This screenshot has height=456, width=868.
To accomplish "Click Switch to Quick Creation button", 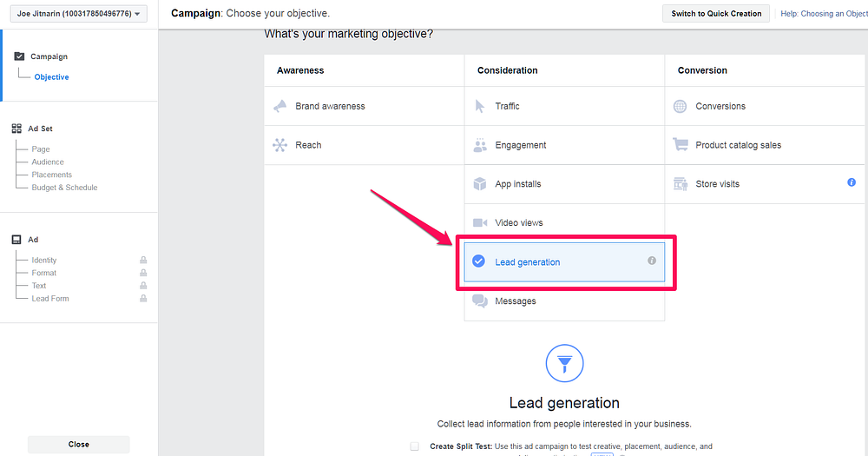I will (716, 13).
